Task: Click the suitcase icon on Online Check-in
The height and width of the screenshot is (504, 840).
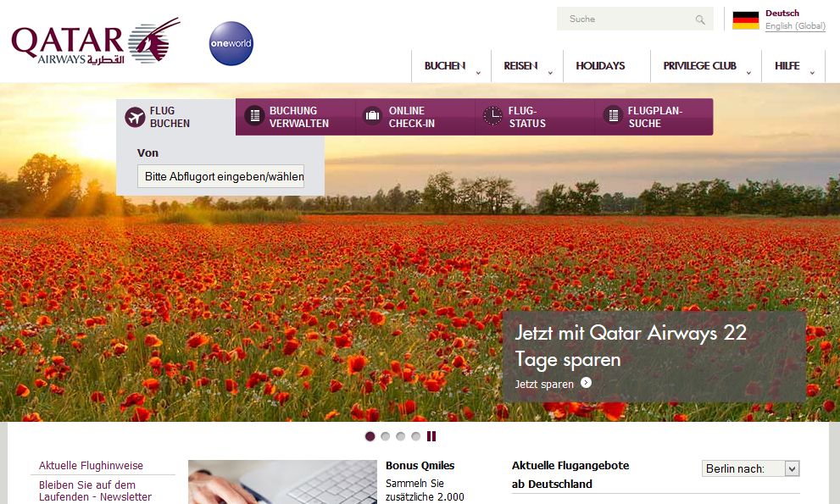Action: coord(372,115)
